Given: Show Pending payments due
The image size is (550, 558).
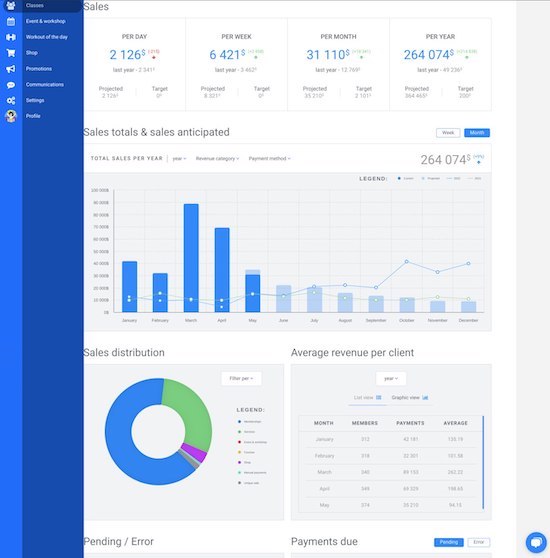Looking at the screenshot, I should pyautogui.click(x=449, y=542).
